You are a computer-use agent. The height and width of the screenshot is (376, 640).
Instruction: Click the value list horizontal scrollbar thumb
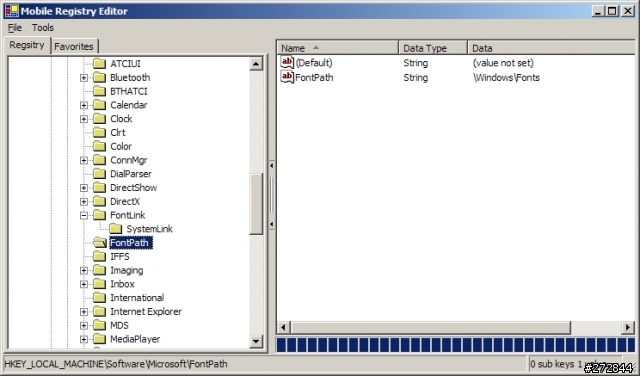pos(430,327)
